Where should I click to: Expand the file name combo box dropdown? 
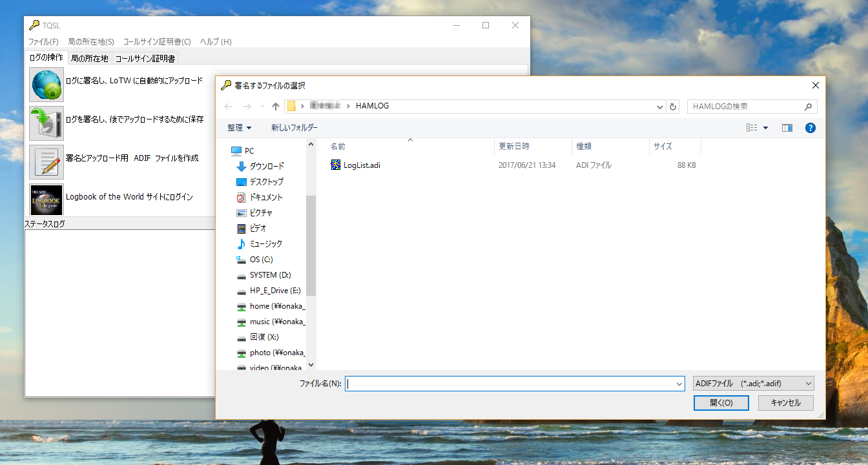[x=679, y=383]
